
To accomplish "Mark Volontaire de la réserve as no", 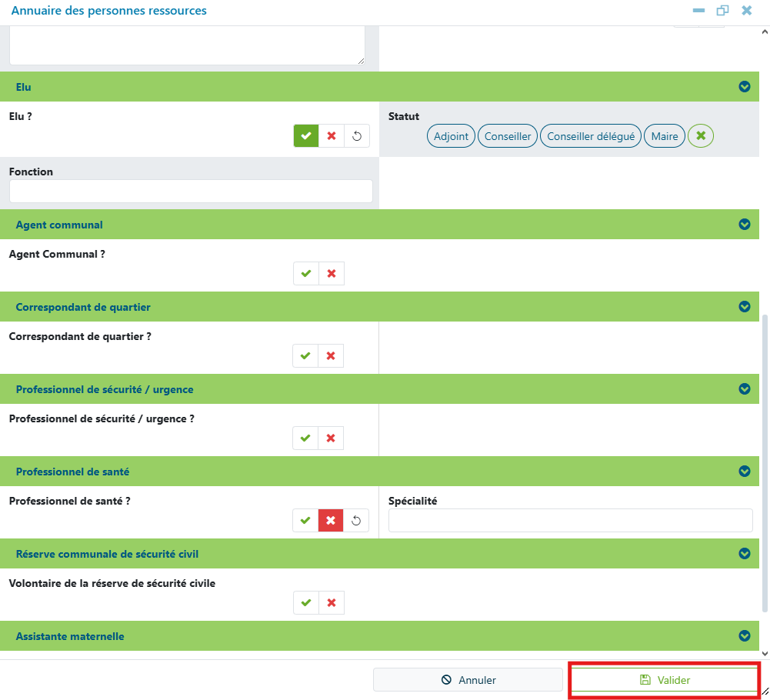I will (332, 603).
